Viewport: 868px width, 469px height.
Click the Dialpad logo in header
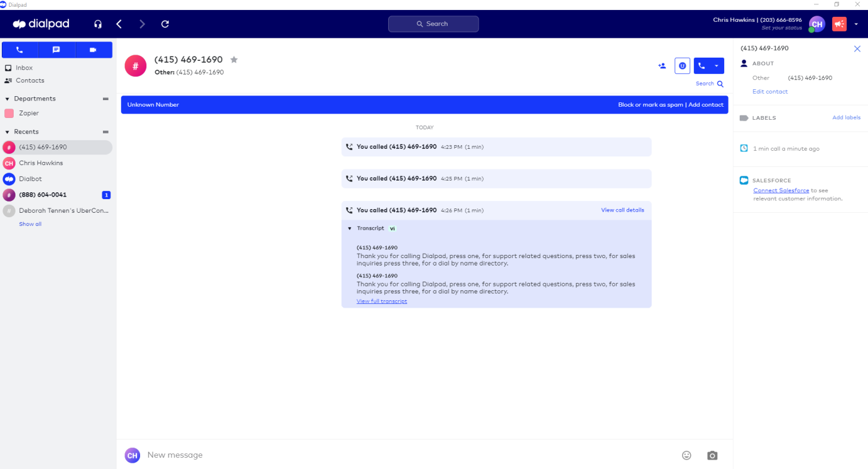coord(41,24)
